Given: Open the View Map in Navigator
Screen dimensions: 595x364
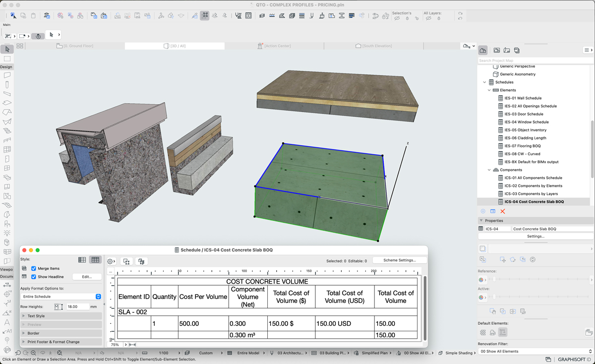Looking at the screenshot, I should tap(496, 50).
